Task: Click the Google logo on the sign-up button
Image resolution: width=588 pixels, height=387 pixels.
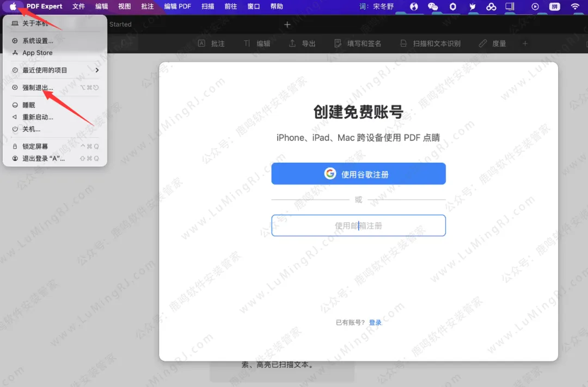Action: 331,174
